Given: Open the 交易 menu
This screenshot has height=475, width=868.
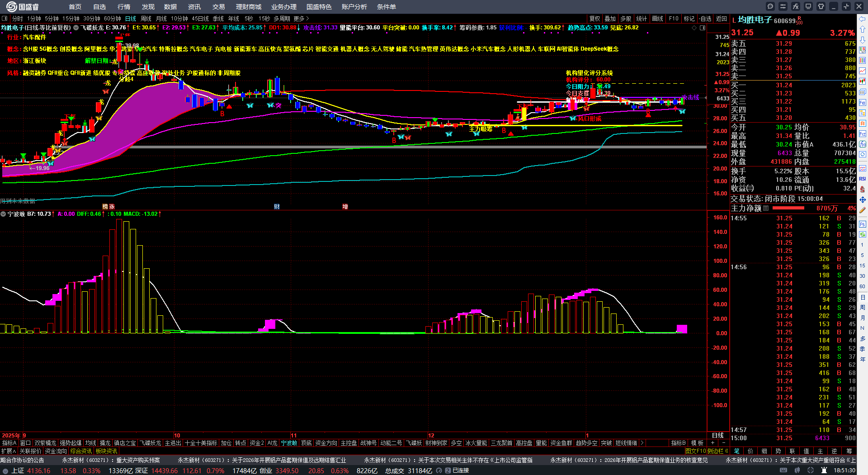Looking at the screenshot, I should point(219,7).
